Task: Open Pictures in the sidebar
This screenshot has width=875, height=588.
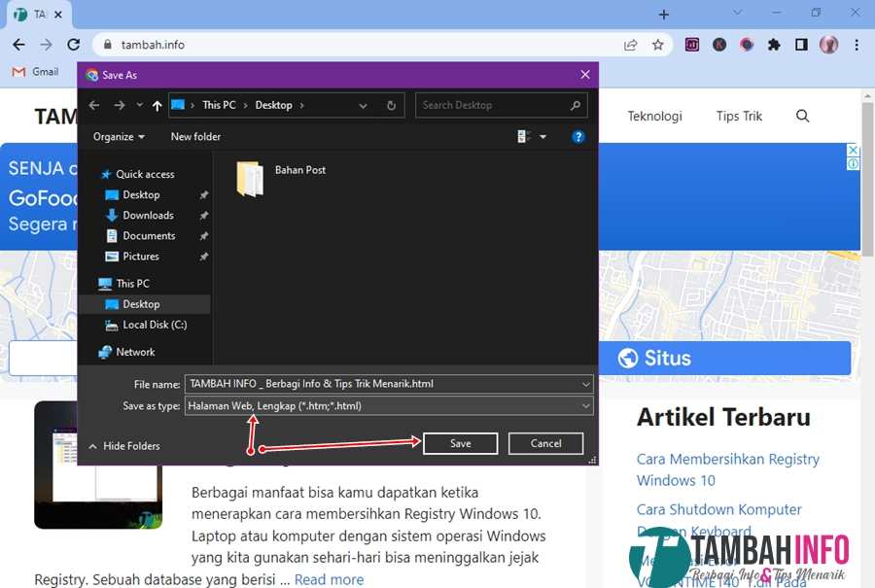Action: pyautogui.click(x=141, y=257)
